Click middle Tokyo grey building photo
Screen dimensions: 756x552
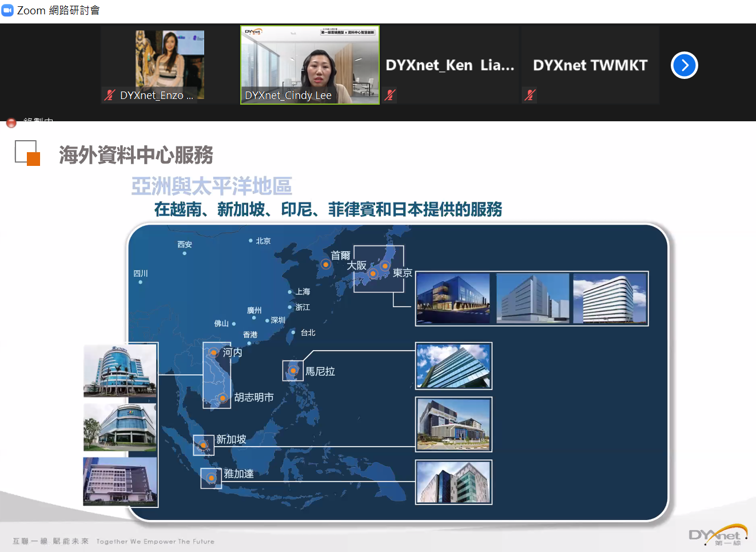532,299
